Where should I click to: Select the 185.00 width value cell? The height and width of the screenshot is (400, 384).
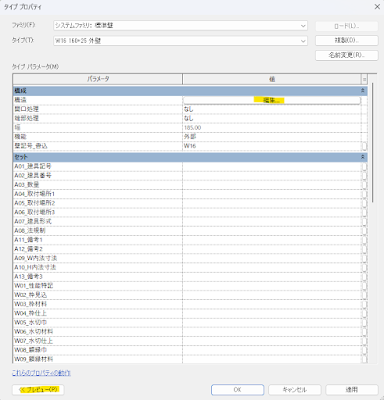click(272, 128)
